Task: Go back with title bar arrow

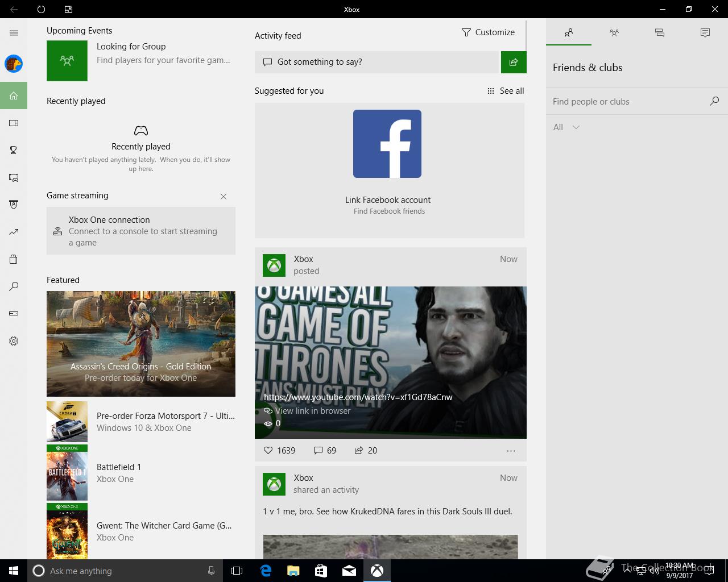Action: (14, 9)
